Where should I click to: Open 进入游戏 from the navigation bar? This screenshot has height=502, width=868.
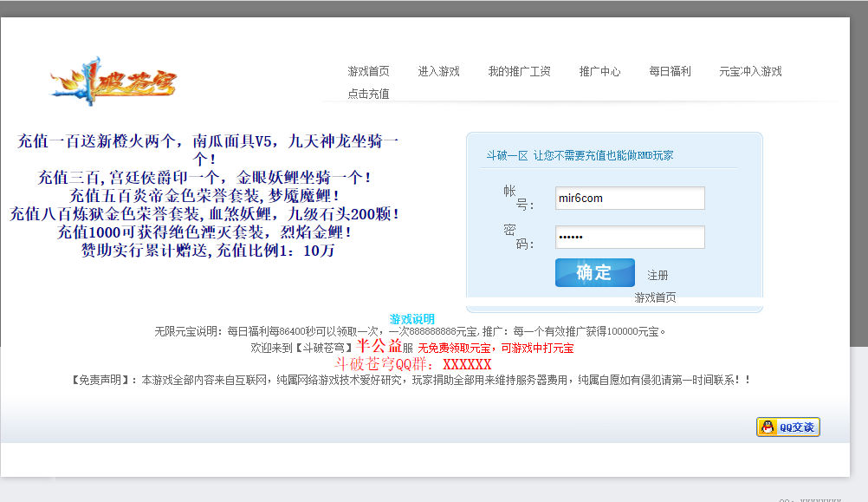pyautogui.click(x=438, y=71)
